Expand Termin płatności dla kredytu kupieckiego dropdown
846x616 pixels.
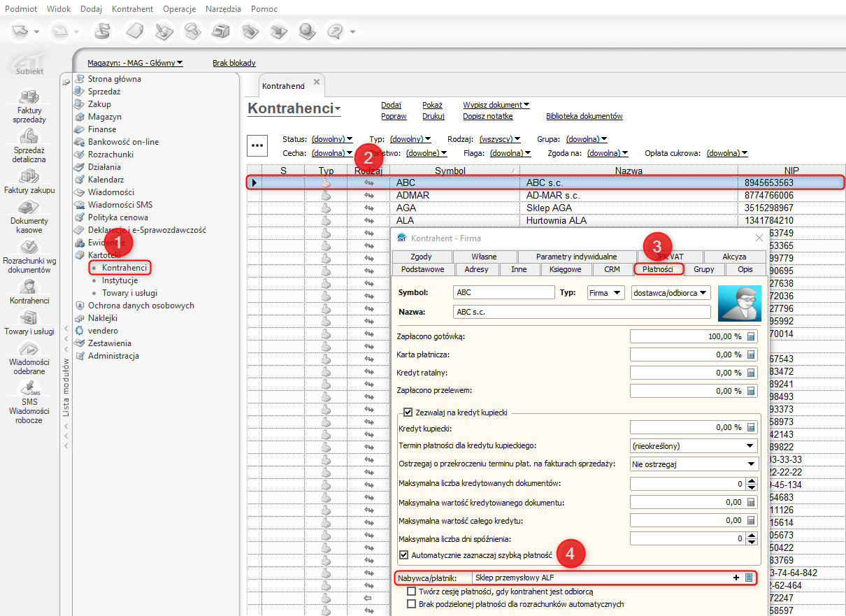click(x=750, y=445)
